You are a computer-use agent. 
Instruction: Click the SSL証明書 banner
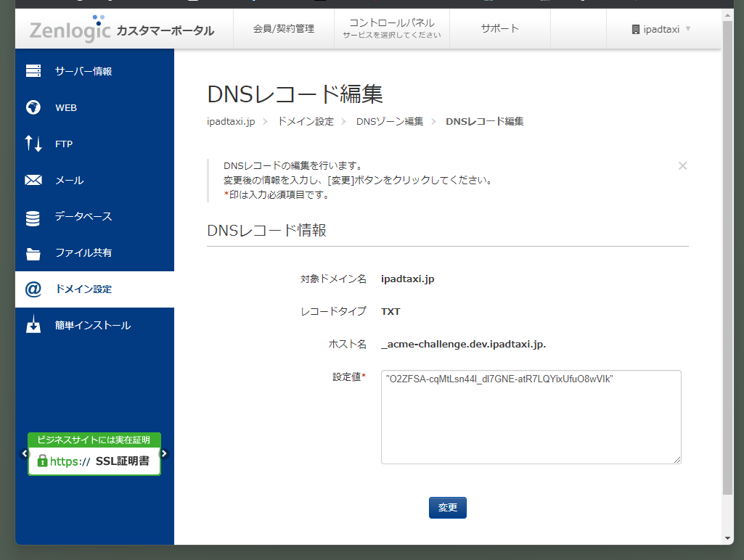point(94,454)
